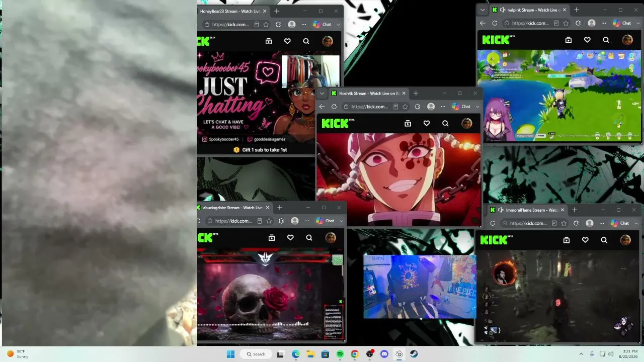This screenshot has width=644, height=362.
Task: Select the Hosh4k Stream tab
Action: 370,94
